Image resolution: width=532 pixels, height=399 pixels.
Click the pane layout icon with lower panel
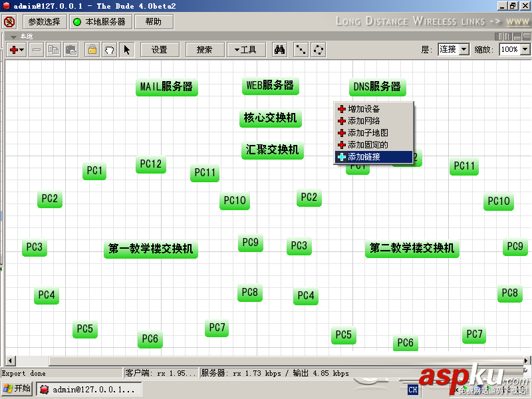pyautogui.click(x=517, y=37)
